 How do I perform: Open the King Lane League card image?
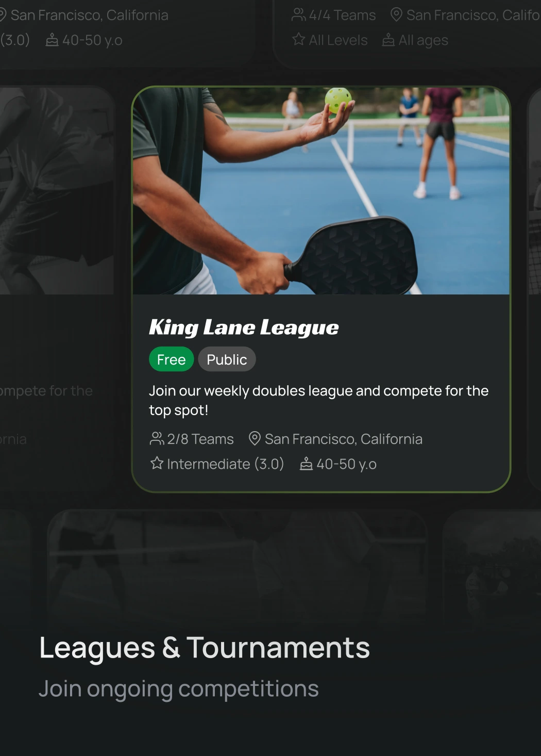tap(321, 191)
